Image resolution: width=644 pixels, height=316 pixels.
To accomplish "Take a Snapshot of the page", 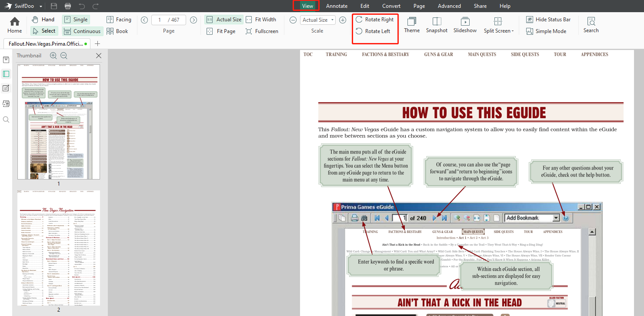I will pyautogui.click(x=437, y=25).
